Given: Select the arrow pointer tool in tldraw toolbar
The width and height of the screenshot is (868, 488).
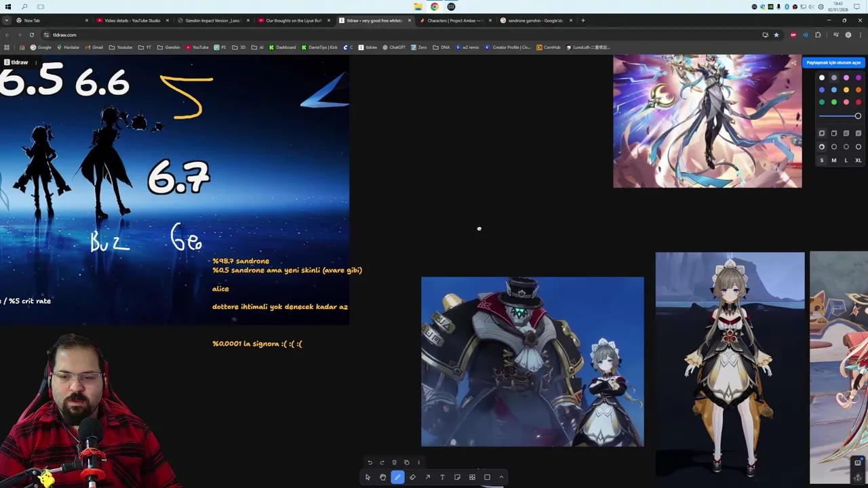Looking at the screenshot, I should 368,477.
